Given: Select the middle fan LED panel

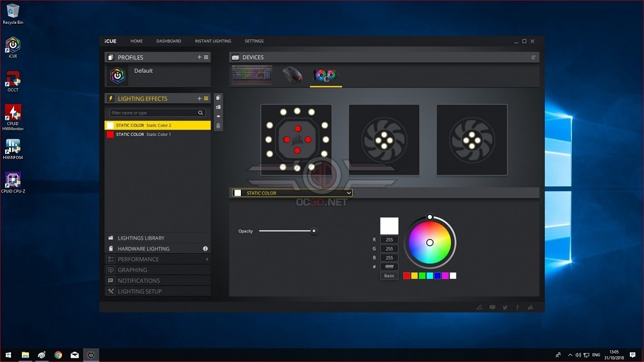Looking at the screenshot, I should [384, 140].
